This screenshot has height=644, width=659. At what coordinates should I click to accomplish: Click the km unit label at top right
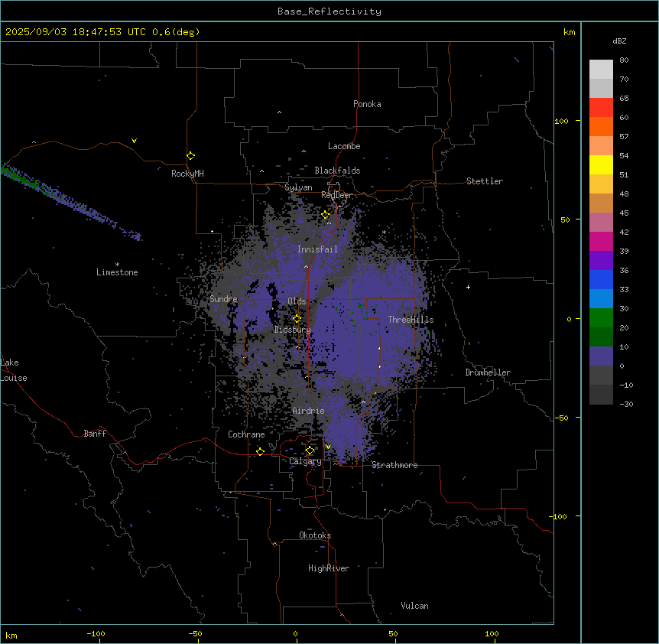point(569,32)
